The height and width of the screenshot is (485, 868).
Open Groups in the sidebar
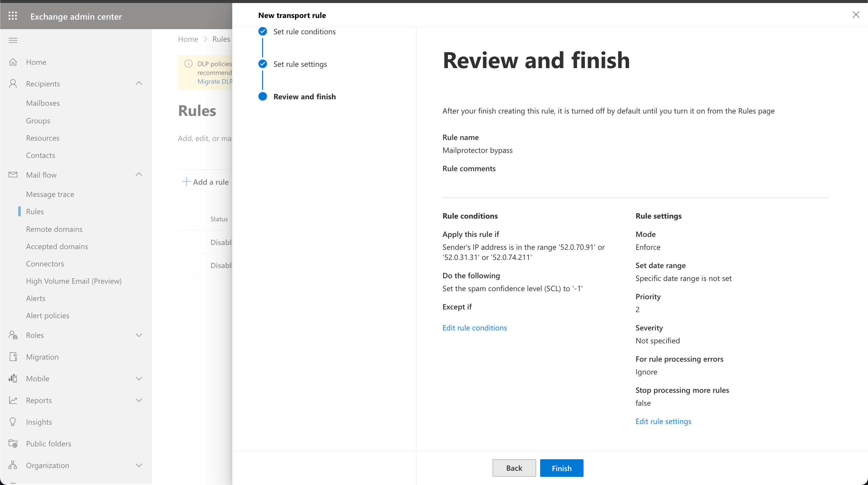point(38,121)
